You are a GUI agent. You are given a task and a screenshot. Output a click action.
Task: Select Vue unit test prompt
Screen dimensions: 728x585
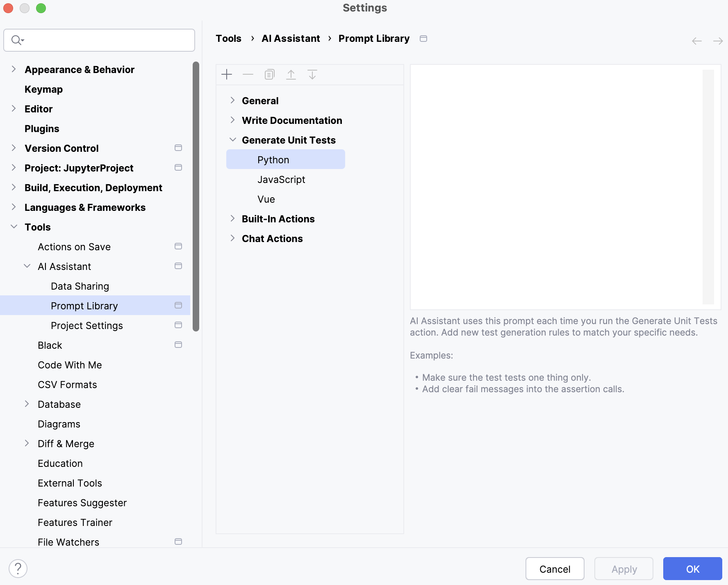[x=266, y=199]
